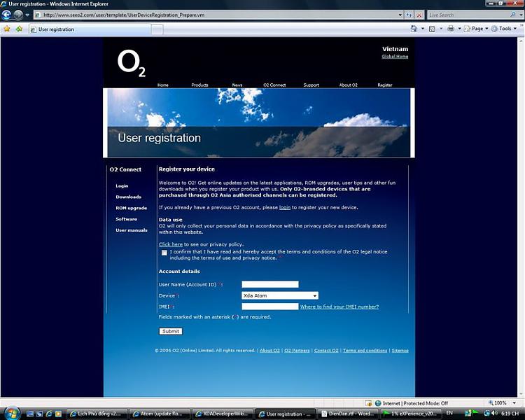
Task: Click the Add to Favorites icon
Action: tap(19, 29)
